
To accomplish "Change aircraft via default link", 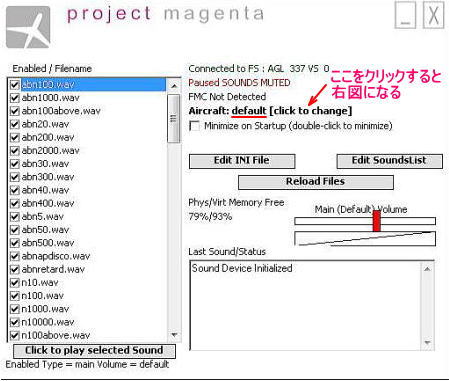I will (x=249, y=111).
